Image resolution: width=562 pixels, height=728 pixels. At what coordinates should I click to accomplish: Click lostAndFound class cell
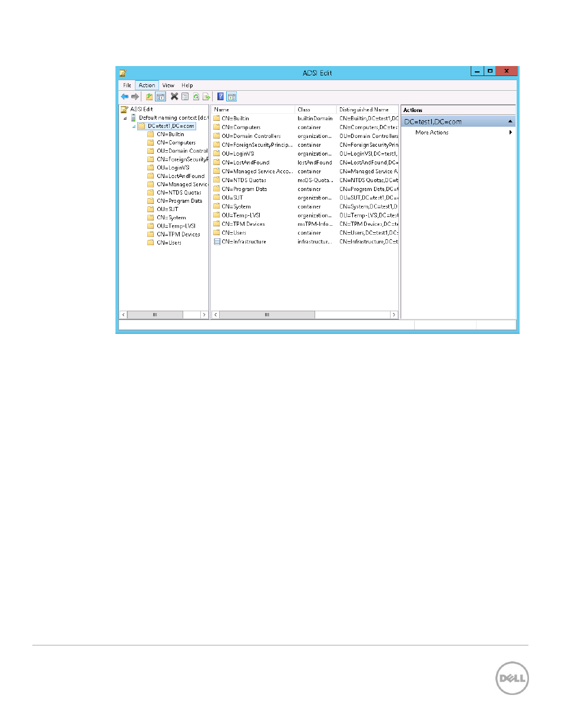(315, 163)
